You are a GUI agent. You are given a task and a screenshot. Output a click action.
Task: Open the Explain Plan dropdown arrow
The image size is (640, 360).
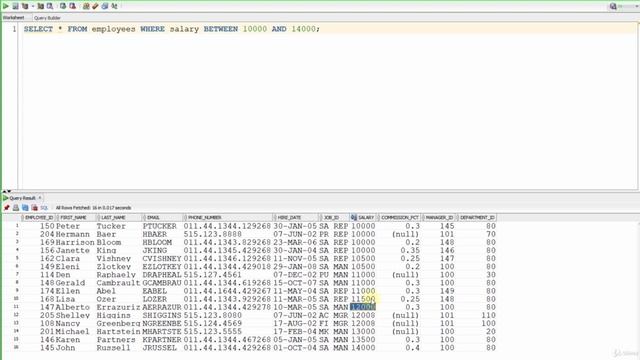click(x=33, y=6)
